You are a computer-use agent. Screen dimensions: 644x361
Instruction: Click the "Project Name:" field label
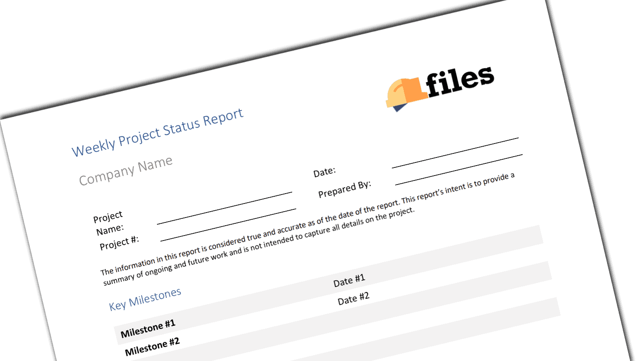coord(109,223)
